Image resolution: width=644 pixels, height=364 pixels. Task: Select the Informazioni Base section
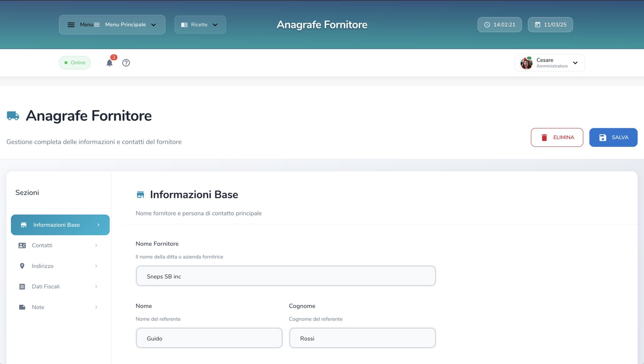[60, 225]
